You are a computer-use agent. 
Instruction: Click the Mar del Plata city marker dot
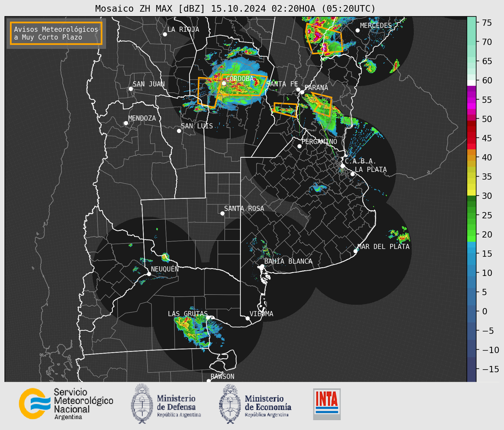pos(356,251)
